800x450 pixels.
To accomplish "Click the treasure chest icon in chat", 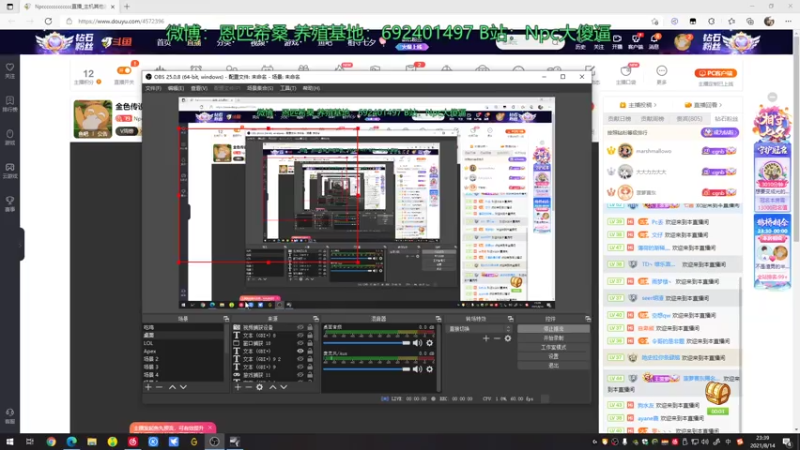I will point(717,393).
